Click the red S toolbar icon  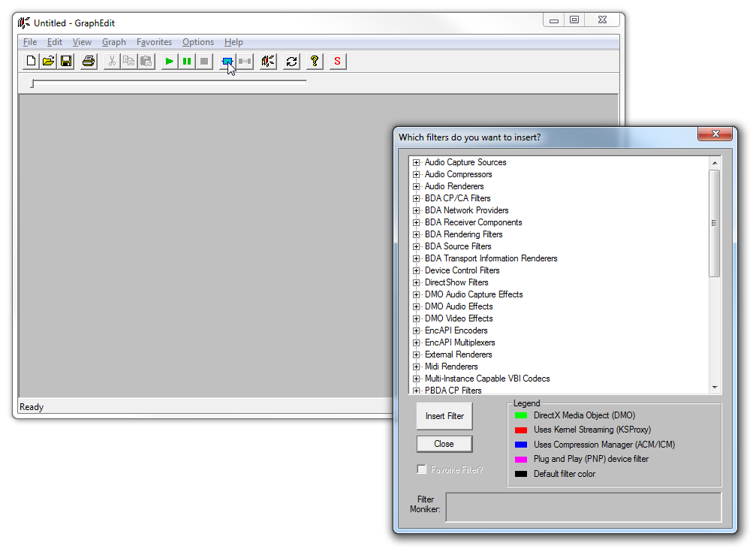tap(338, 62)
